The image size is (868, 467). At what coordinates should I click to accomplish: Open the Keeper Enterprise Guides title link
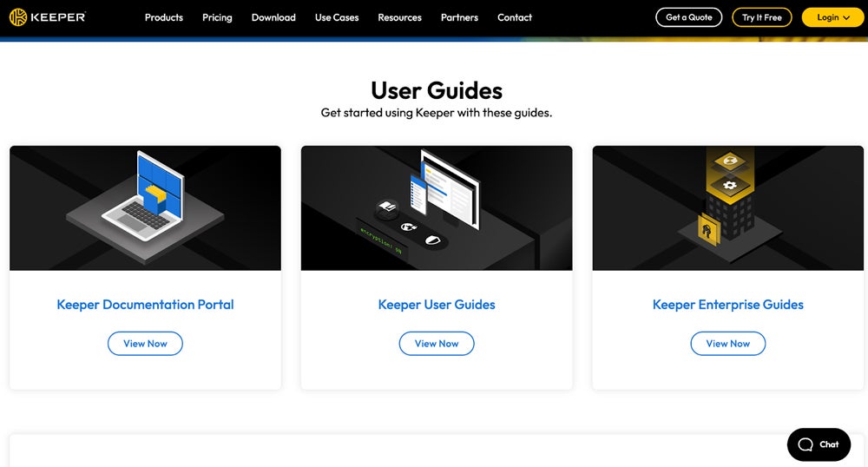coord(727,305)
